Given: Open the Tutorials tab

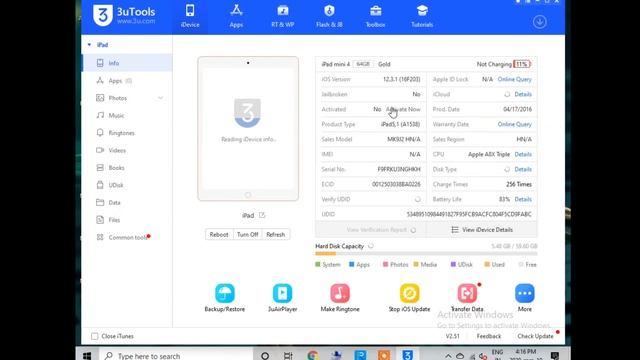Looking at the screenshot, I should [422, 16].
